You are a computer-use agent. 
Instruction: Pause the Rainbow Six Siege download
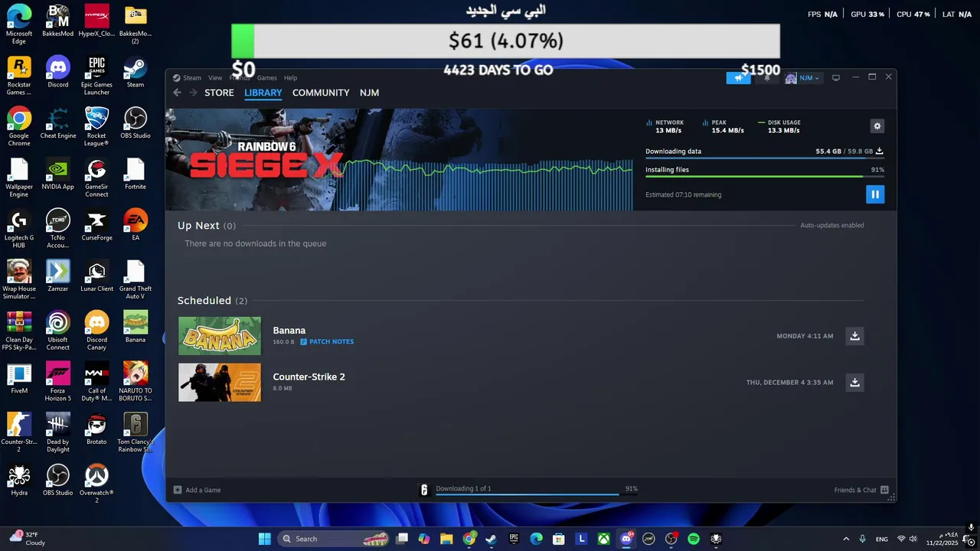click(x=875, y=194)
